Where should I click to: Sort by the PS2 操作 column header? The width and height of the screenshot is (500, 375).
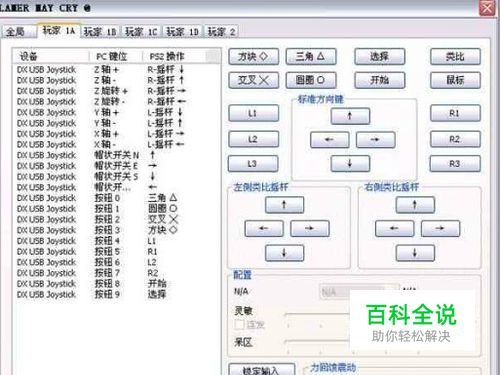(174, 56)
